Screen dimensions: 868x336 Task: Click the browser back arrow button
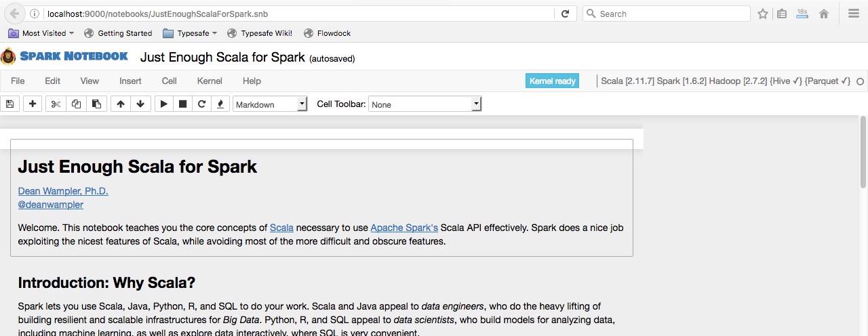point(14,14)
